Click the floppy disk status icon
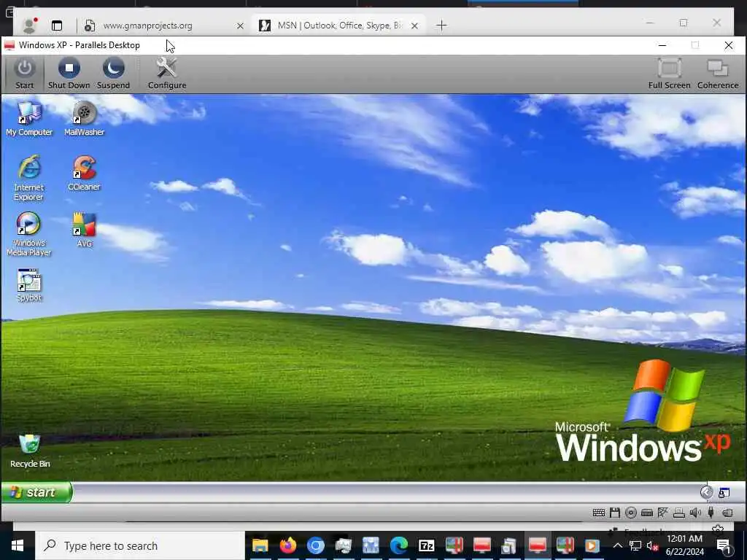This screenshot has height=560, width=747. pos(615,513)
